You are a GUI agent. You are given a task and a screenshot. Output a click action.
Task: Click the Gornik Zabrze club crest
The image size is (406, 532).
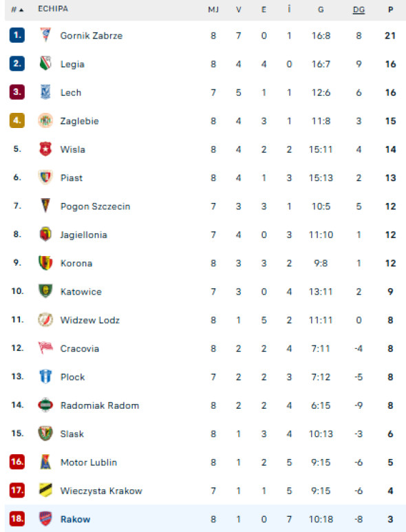[45, 35]
